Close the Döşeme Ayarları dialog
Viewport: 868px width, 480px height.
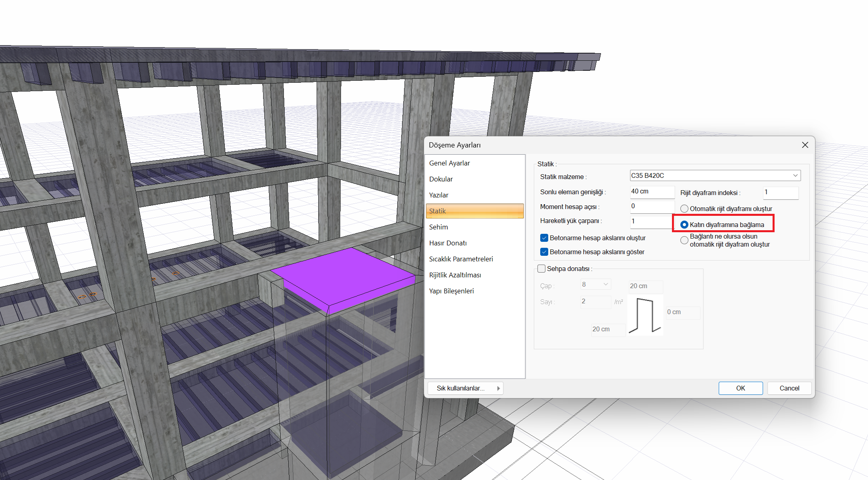click(805, 145)
